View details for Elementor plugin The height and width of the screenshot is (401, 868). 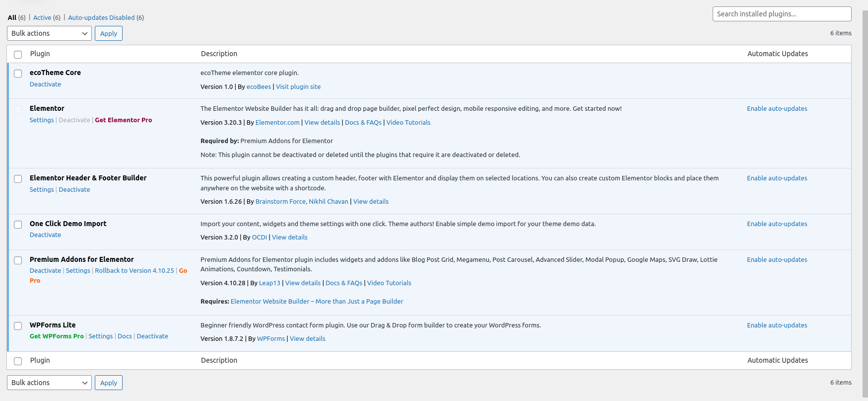click(x=322, y=122)
